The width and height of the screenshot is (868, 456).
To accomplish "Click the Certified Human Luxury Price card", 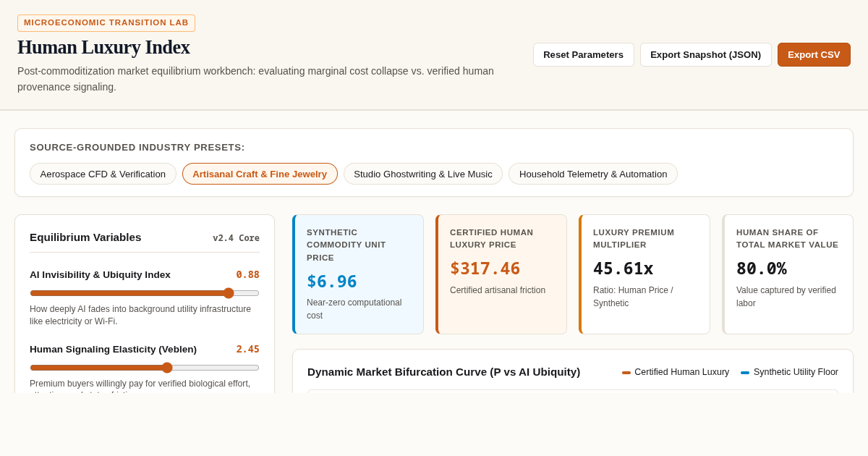I will click(501, 274).
